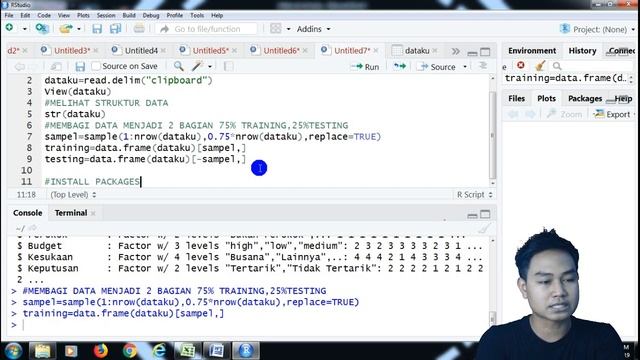Click the Find/Replace magnifier icon
The image size is (640, 360).
coord(178,66)
